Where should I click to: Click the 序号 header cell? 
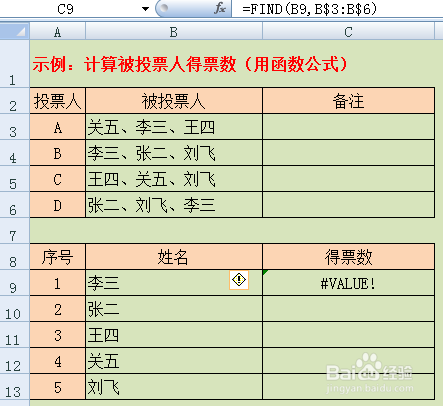coord(58,257)
